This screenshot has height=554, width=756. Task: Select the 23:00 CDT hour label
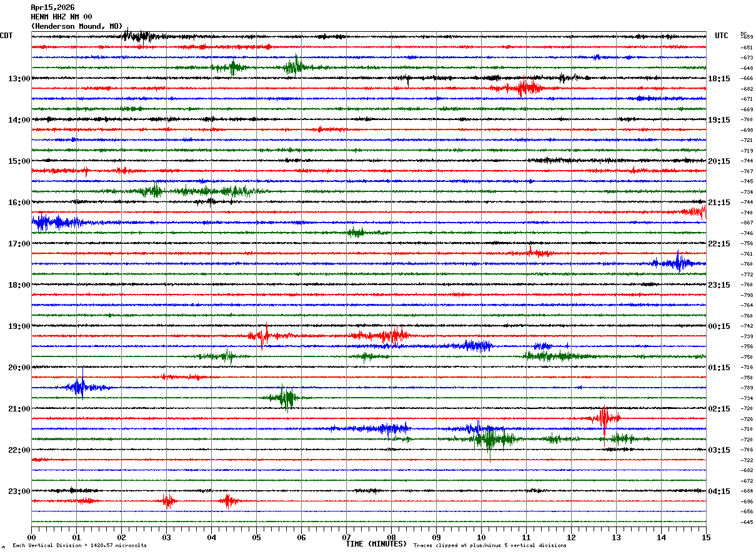19,491
